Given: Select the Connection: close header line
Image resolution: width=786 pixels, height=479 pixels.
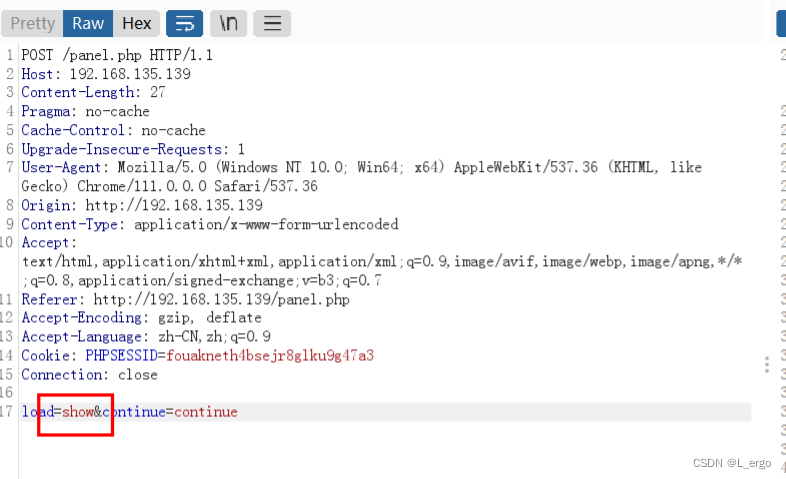Looking at the screenshot, I should [x=89, y=374].
